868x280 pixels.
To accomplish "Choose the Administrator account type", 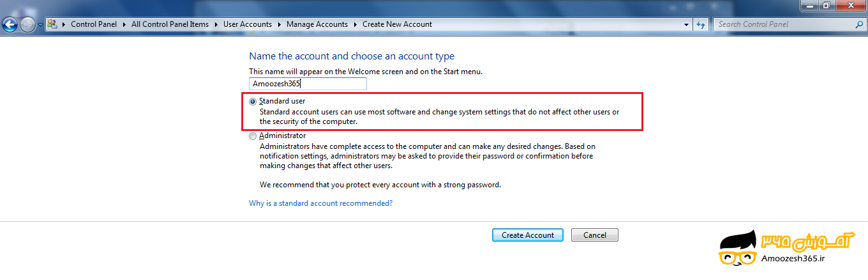I will (x=253, y=136).
